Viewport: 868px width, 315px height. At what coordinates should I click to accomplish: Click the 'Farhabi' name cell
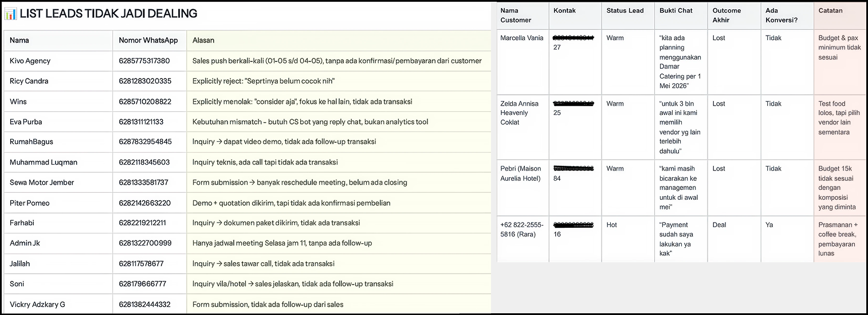click(58, 223)
